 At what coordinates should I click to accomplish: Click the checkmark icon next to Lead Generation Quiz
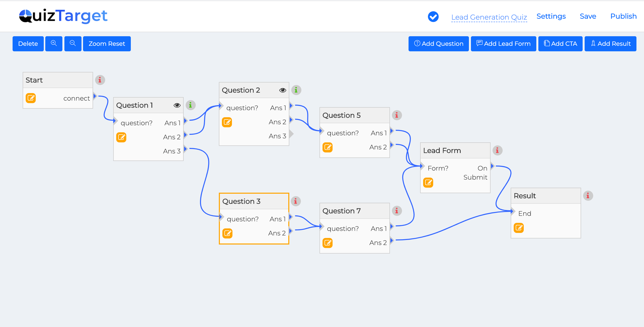pyautogui.click(x=433, y=16)
